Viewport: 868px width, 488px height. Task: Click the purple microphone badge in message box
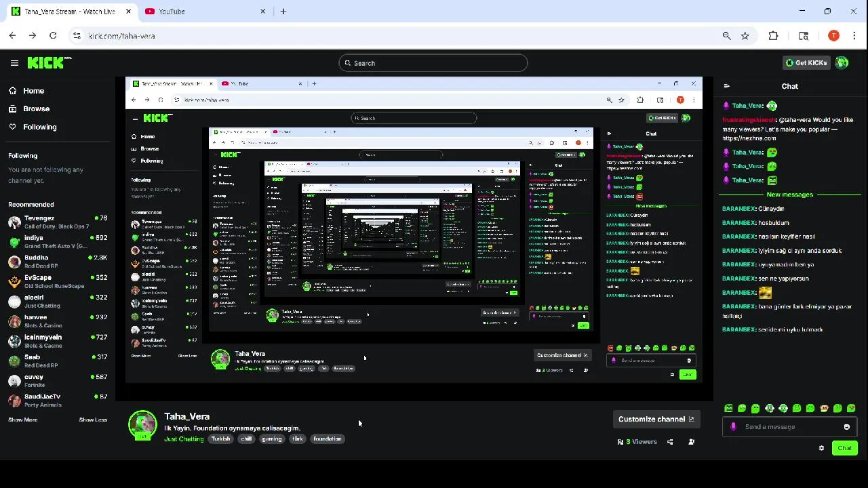click(733, 427)
